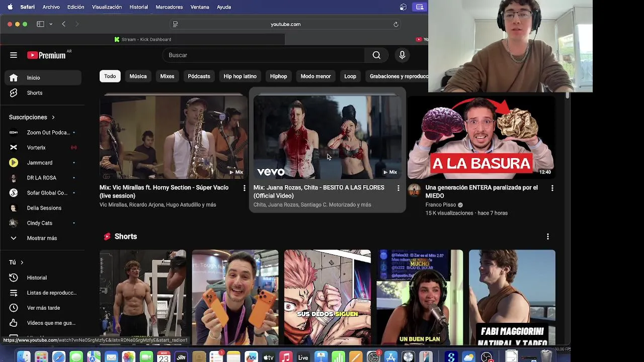Image resolution: width=644 pixels, height=362 pixels.
Task: Open Zoom Out Podcast subscription
Action: pyautogui.click(x=43, y=132)
